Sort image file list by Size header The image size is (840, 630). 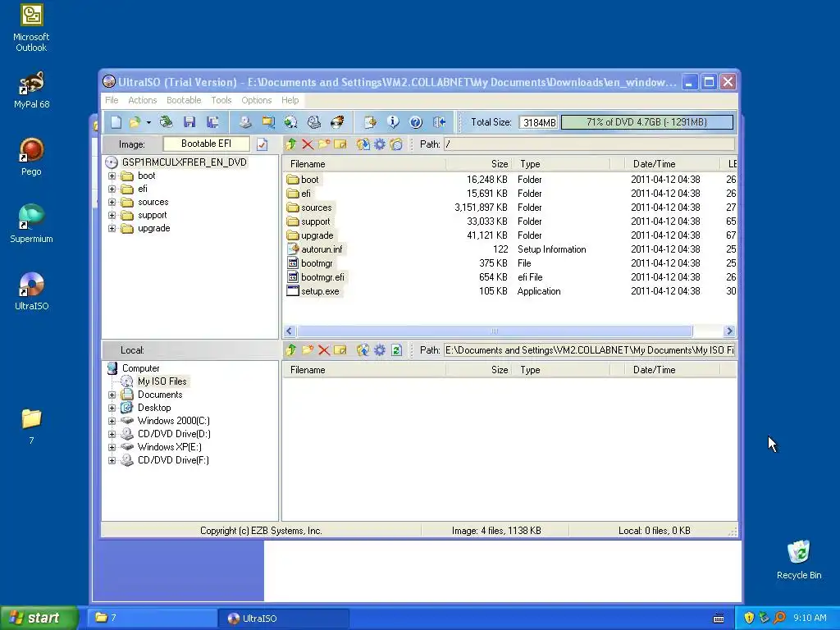click(x=479, y=164)
